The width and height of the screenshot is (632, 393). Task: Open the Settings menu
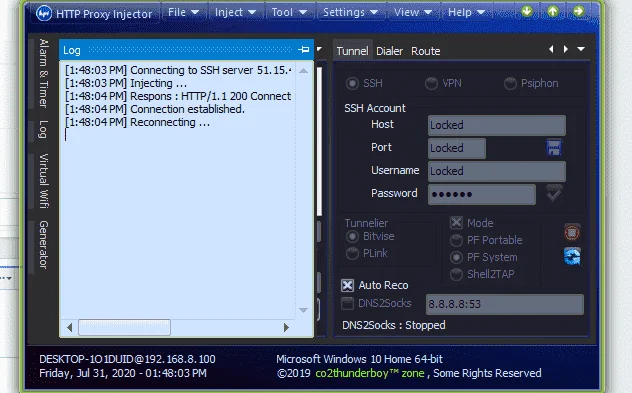(x=350, y=12)
